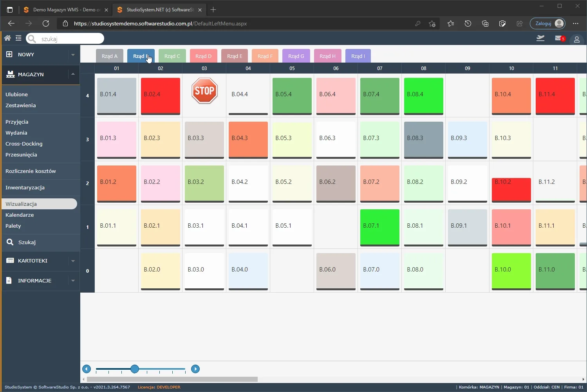Click the document icon beside INFORMACJE
This screenshot has width=587, height=392.
9,280
